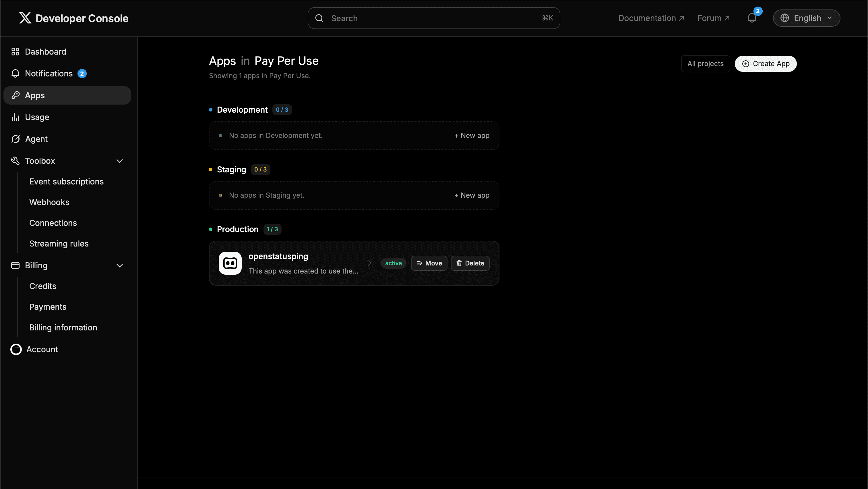Focus the Search input field
The image size is (868, 489).
coord(434,18)
